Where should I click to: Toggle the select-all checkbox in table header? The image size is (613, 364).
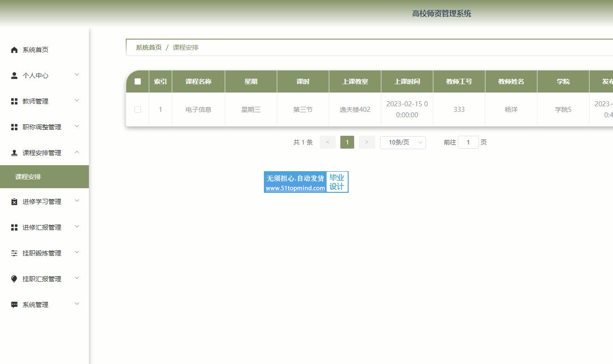click(138, 81)
